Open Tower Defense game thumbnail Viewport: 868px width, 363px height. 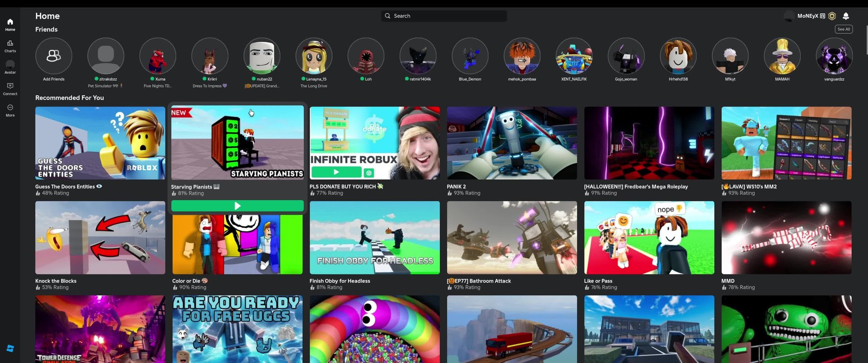coord(100,329)
